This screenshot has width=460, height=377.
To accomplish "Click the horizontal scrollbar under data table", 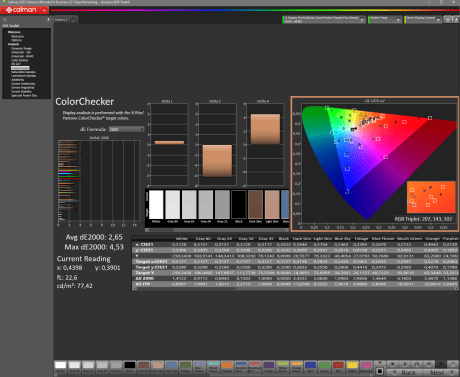I will (x=296, y=289).
